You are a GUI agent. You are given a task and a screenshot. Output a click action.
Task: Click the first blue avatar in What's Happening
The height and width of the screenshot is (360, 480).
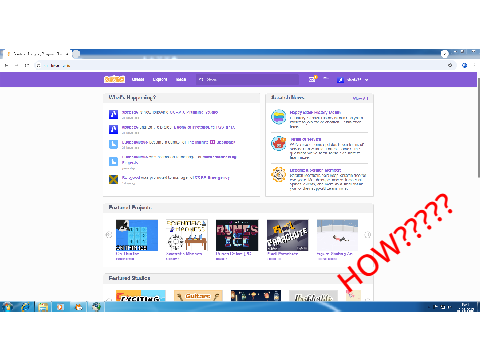(113, 114)
